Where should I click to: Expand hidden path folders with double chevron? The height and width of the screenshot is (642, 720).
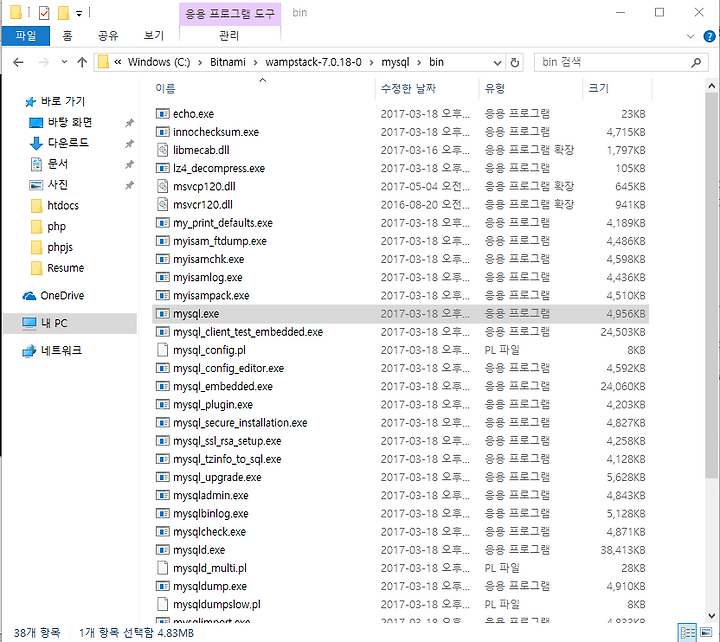pos(118,62)
